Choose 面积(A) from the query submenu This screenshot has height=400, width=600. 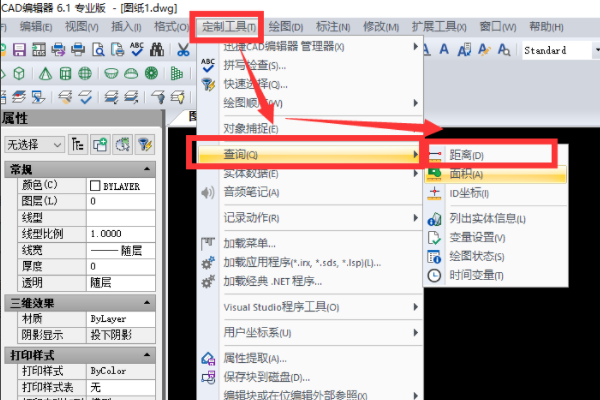coord(496,174)
